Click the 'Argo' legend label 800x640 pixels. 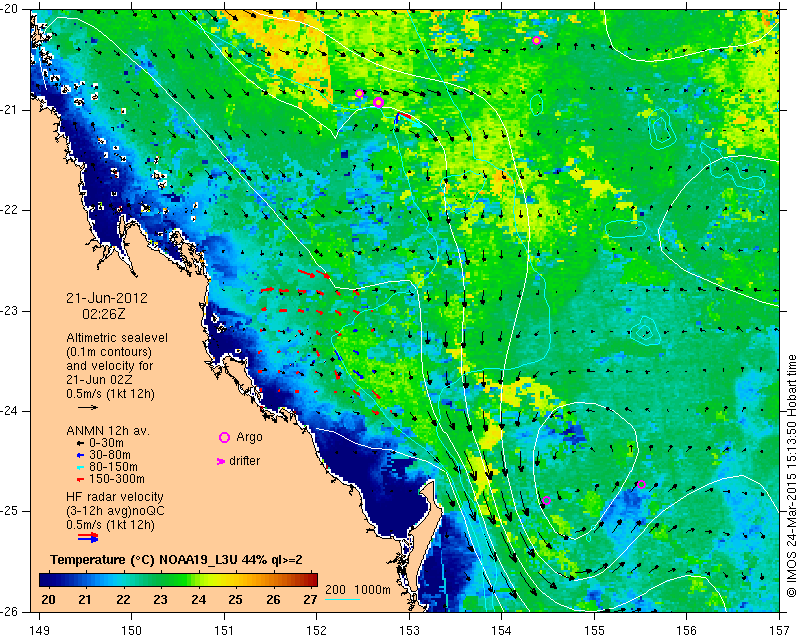point(249,437)
